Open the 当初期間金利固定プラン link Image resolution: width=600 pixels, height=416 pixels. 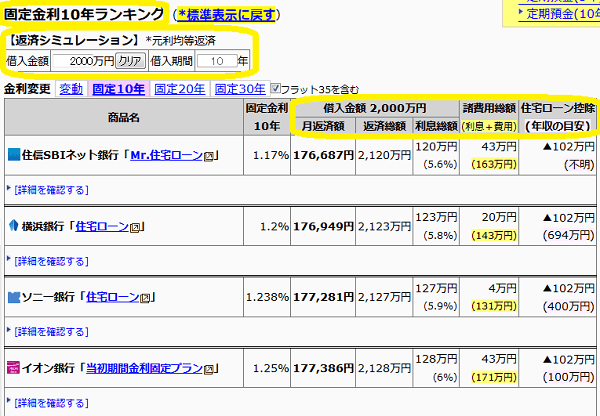[x=144, y=368]
